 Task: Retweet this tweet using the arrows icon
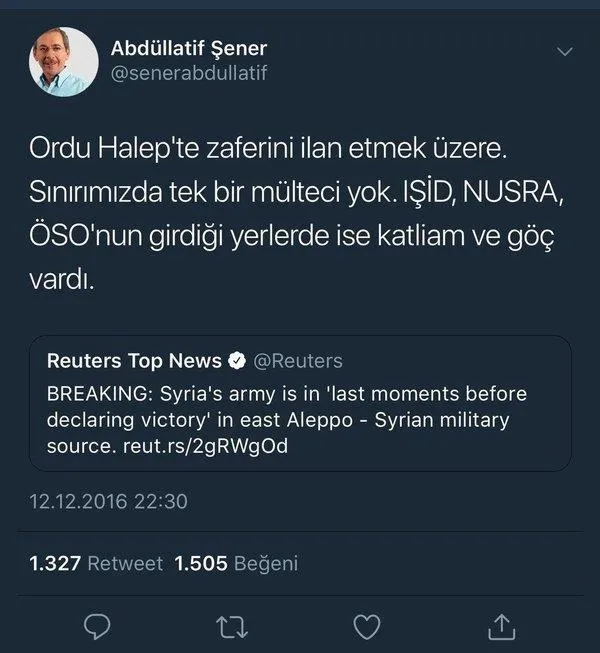click(232, 625)
